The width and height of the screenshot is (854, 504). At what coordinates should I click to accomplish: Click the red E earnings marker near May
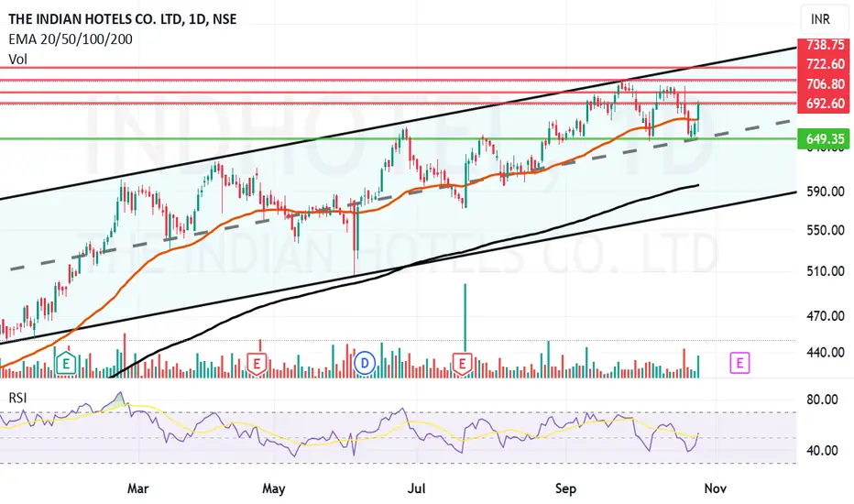pyautogui.click(x=257, y=364)
